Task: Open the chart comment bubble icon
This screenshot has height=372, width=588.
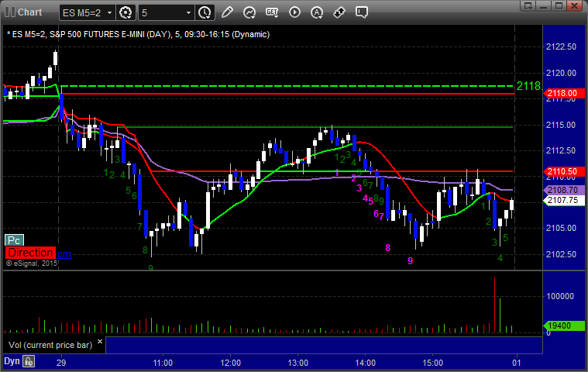Action: 362,12
